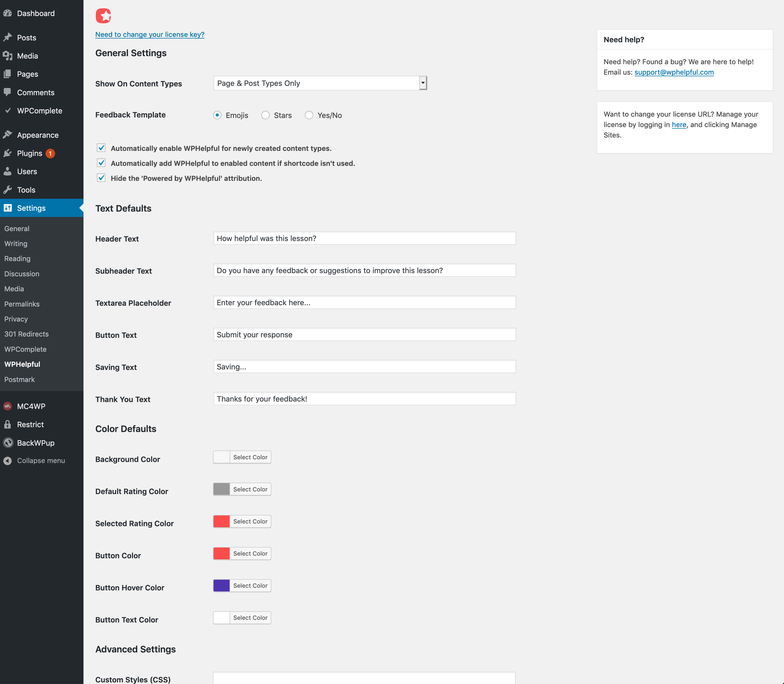
Task: Click the Header Text input field
Action: (365, 238)
